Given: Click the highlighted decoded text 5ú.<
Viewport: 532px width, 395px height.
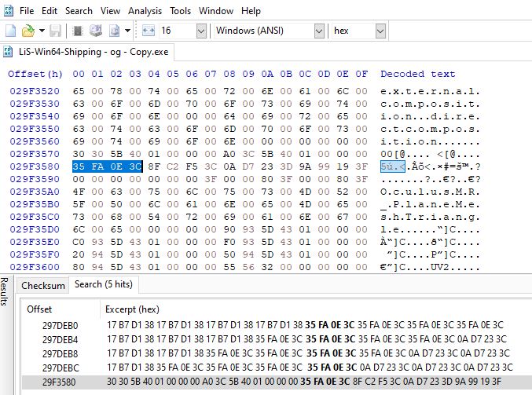Looking at the screenshot, I should pos(393,166).
